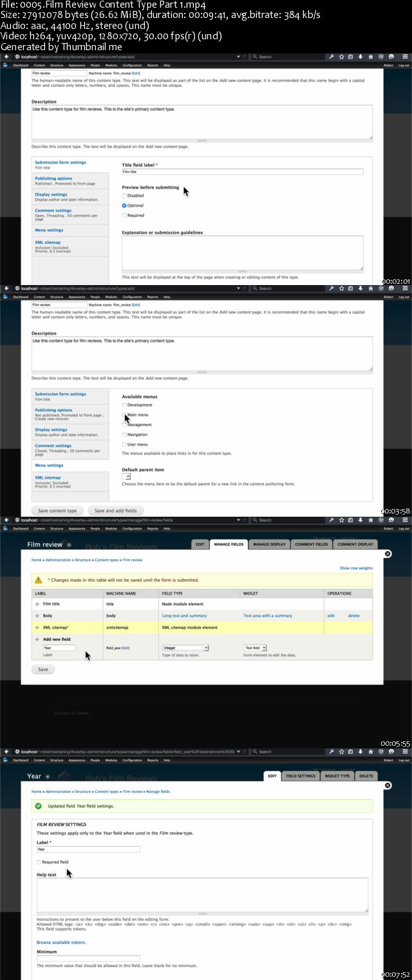Select the Required preview radio button
The image size is (412, 980).
(124, 216)
